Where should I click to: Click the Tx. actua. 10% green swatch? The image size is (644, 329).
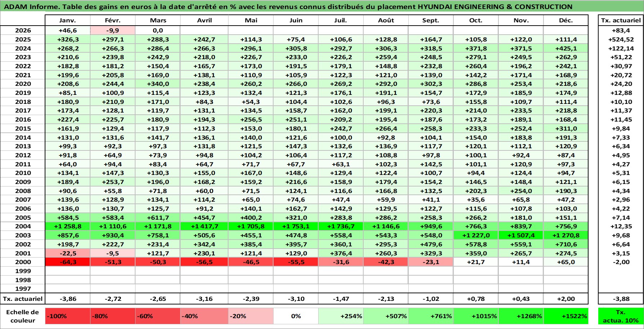coord(621,316)
